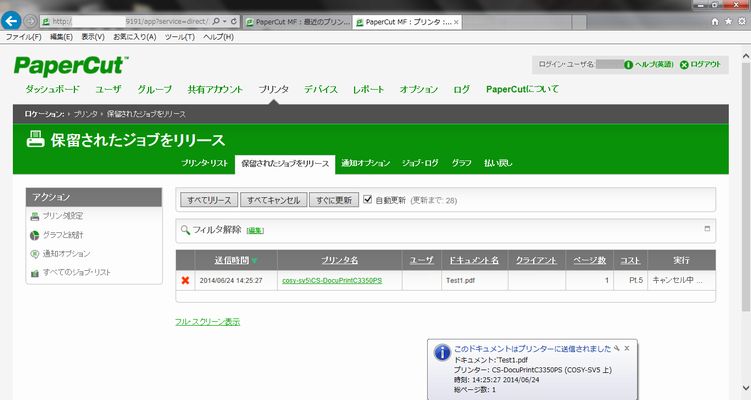Click プリンタ in the location breadcrumb
This screenshot has width=751, height=400.
click(85, 114)
